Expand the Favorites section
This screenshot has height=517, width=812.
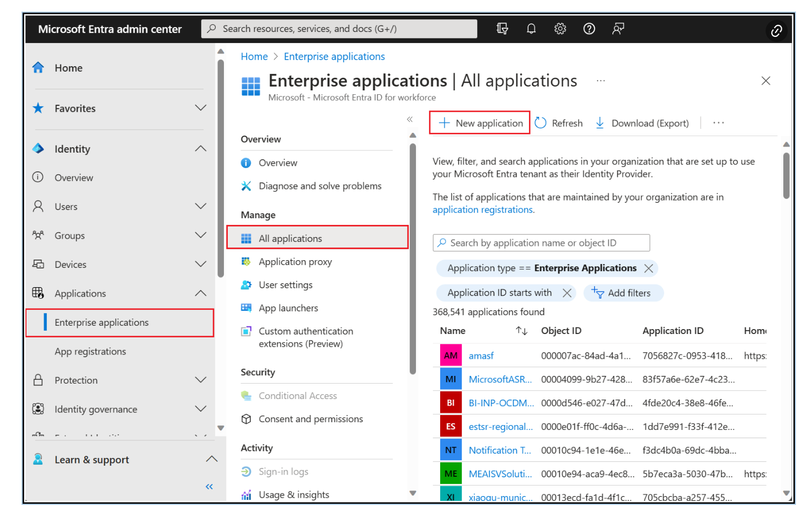pyautogui.click(x=201, y=108)
